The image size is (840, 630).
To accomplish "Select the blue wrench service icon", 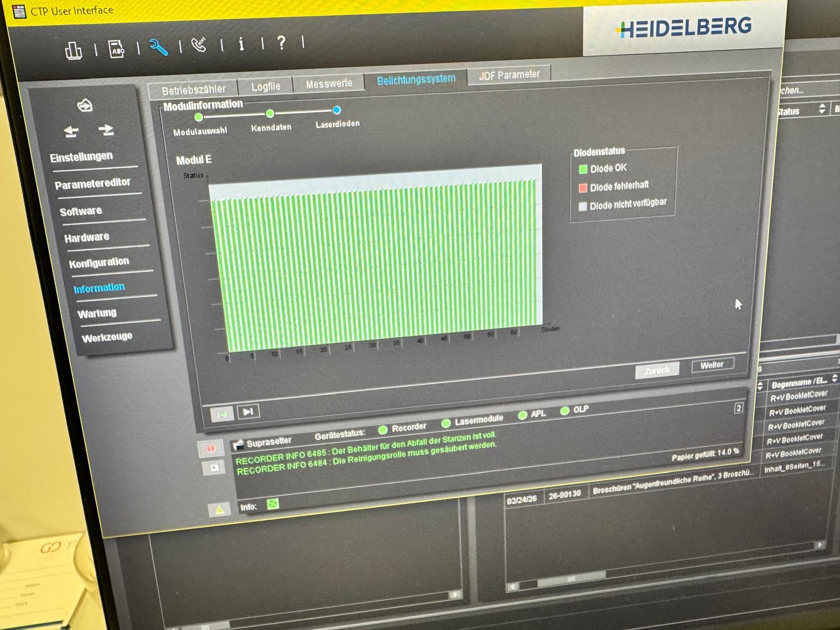I will (158, 47).
